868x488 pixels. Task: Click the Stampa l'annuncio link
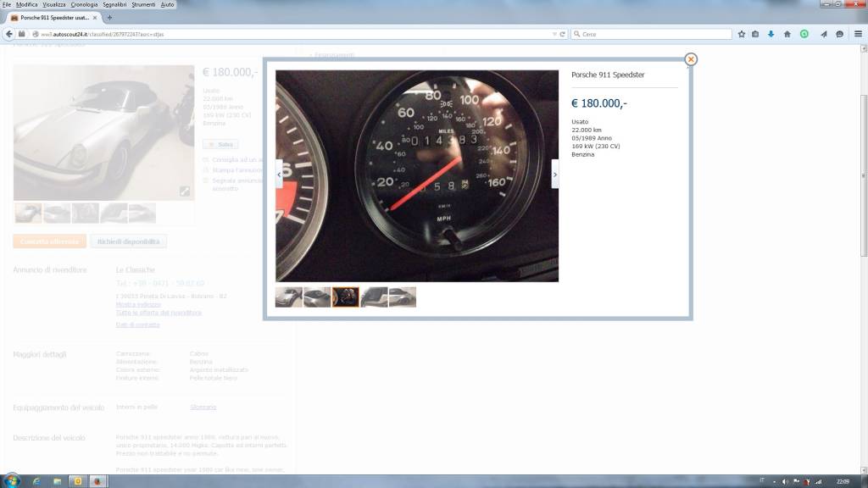click(237, 169)
